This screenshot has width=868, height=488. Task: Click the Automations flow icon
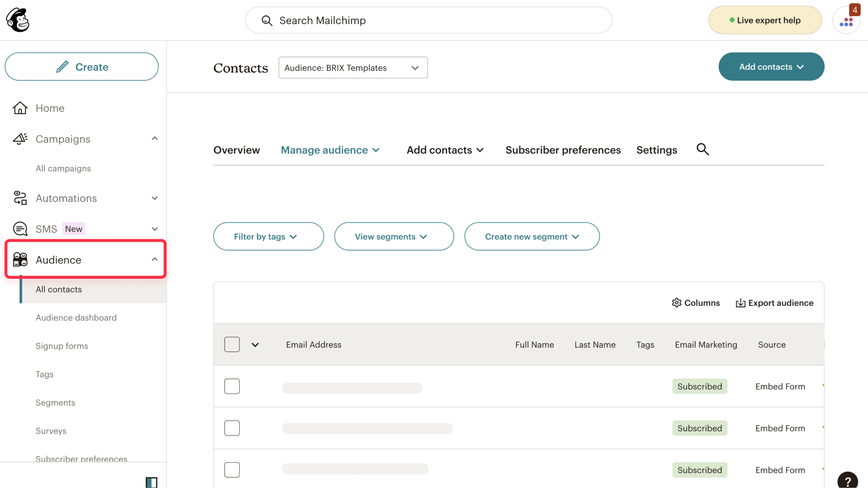[20, 198]
